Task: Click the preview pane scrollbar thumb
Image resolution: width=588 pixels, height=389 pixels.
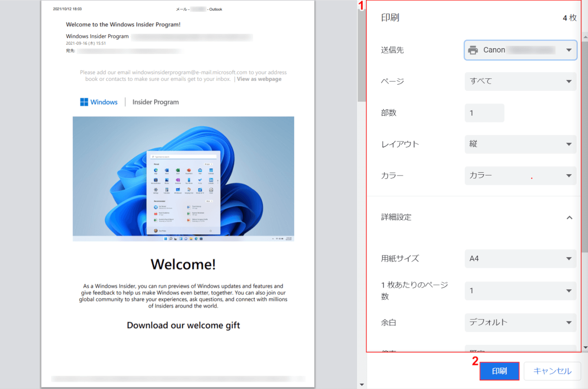Action: click(x=361, y=55)
